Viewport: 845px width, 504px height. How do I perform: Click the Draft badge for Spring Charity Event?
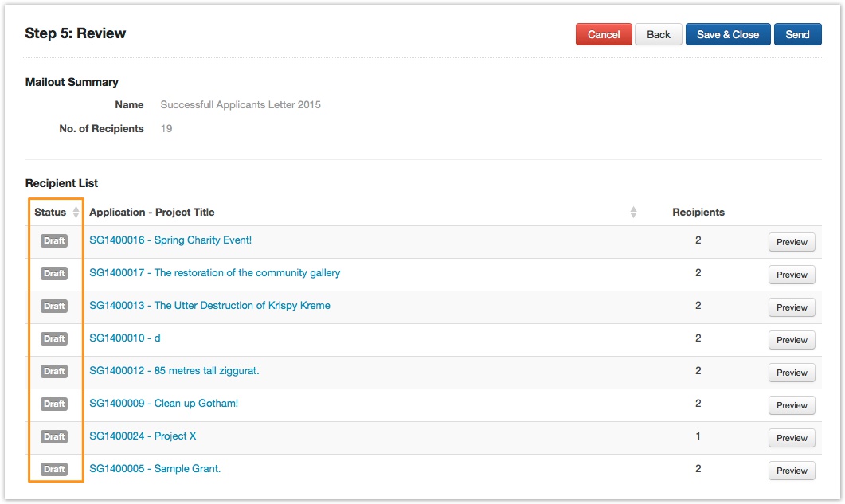coord(54,241)
